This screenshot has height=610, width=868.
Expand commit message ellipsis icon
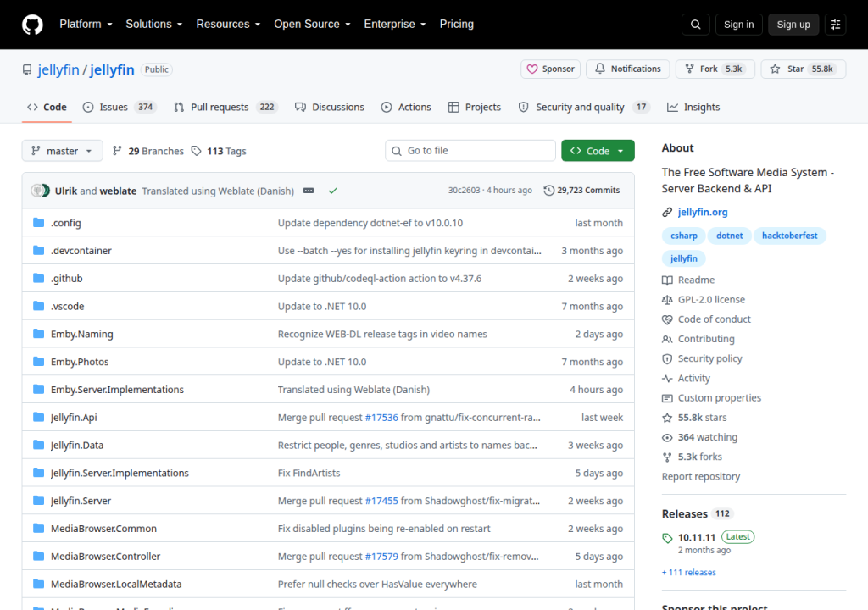pyautogui.click(x=309, y=191)
